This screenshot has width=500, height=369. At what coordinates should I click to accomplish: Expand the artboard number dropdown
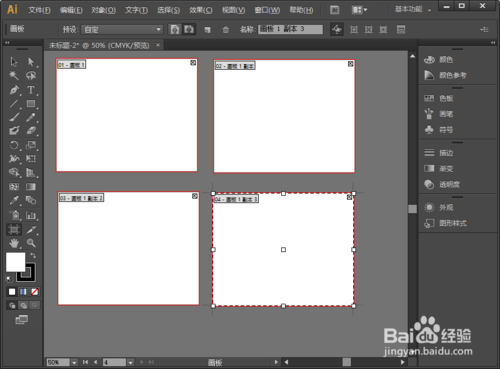coord(130,362)
